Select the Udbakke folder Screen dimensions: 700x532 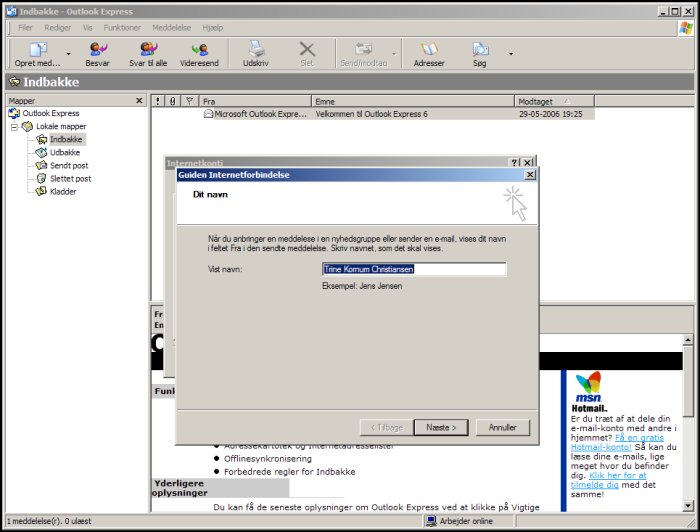coord(64,152)
